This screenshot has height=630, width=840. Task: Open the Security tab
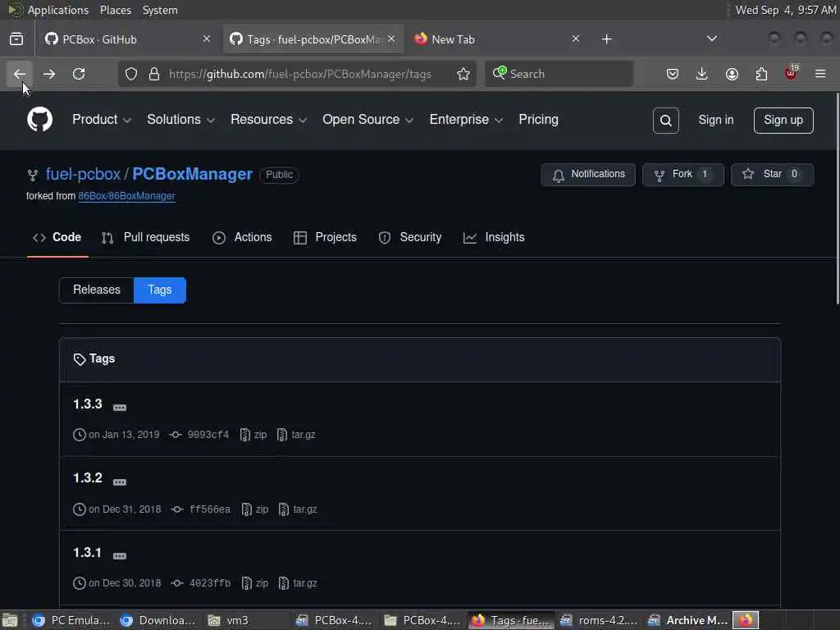point(410,237)
